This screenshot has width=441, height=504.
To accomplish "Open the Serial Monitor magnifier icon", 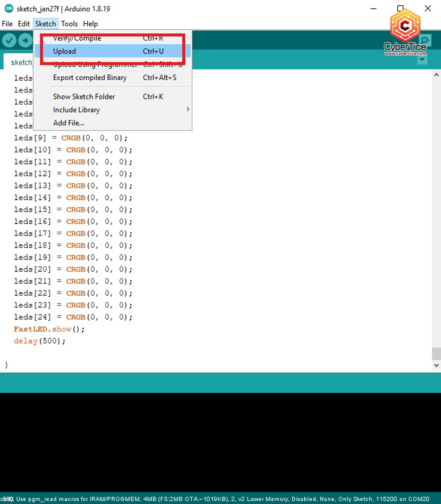I will coord(425,40).
